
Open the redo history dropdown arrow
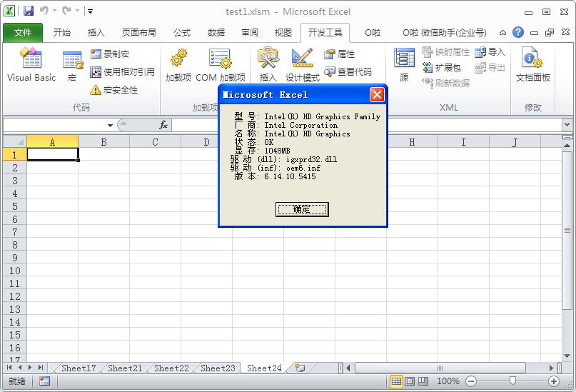(78, 11)
